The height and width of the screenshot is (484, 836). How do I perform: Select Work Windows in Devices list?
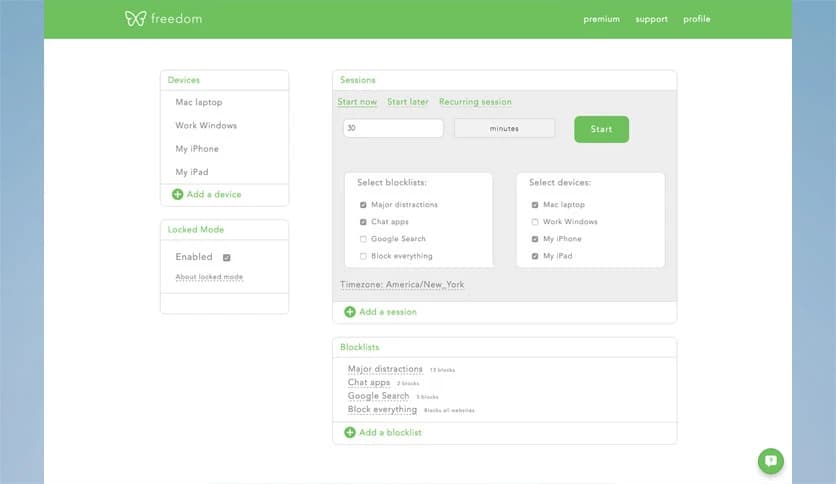click(x=206, y=125)
